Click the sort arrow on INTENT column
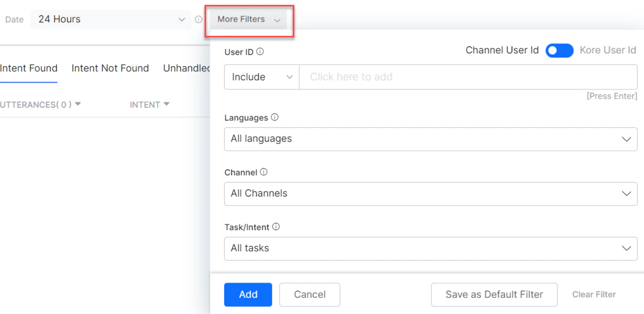 (x=167, y=104)
